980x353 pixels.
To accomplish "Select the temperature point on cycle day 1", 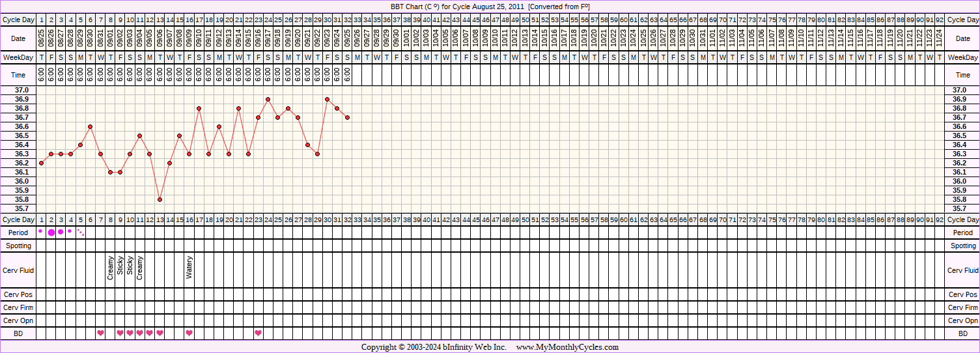I will [x=41, y=163].
